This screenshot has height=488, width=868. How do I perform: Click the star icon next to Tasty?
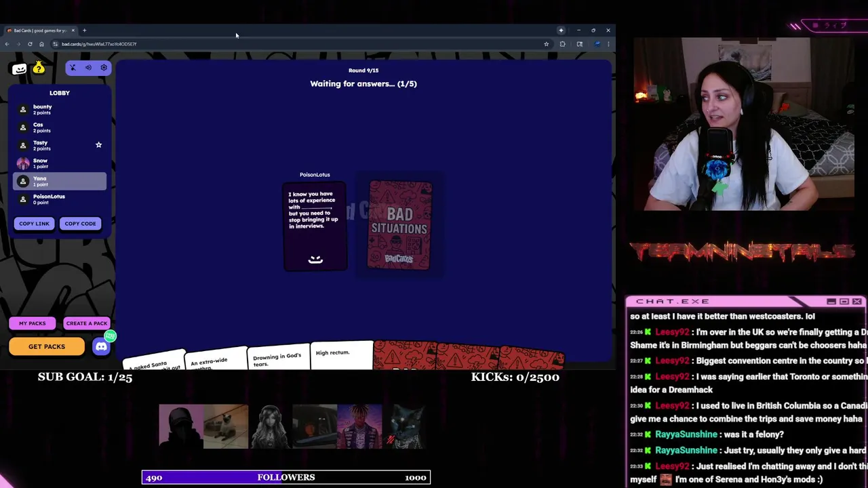[x=98, y=145]
